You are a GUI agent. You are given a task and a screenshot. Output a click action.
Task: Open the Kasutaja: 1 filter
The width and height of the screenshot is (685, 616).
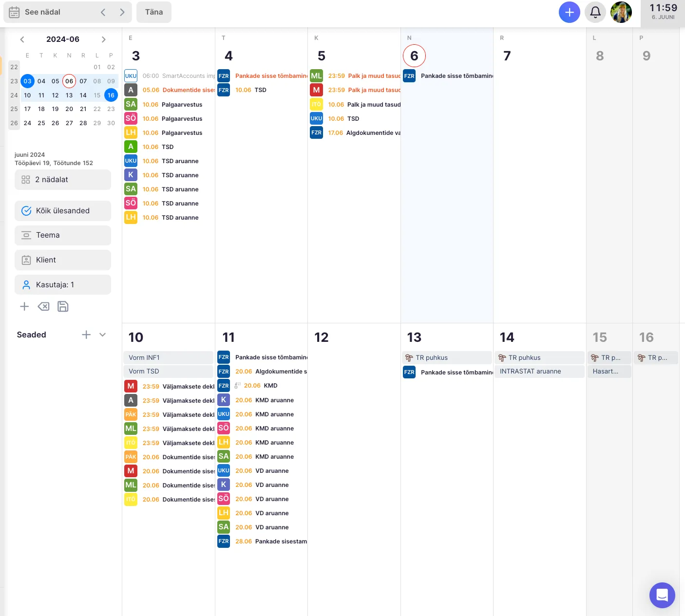click(63, 285)
